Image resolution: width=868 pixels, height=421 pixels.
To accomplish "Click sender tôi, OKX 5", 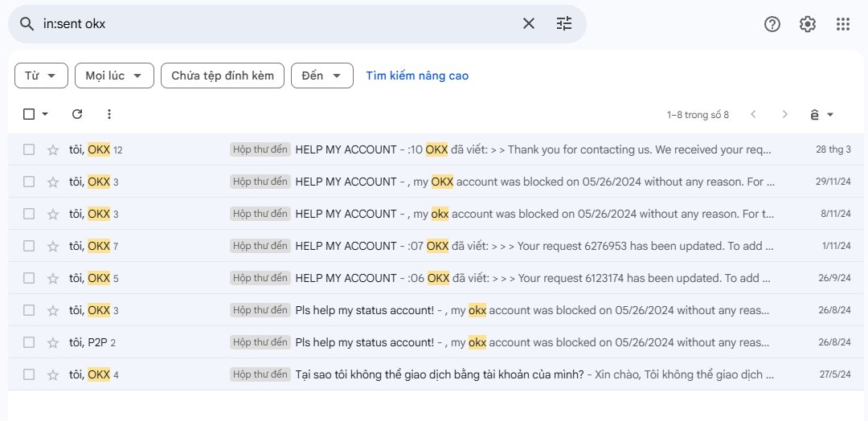I will [x=93, y=278].
